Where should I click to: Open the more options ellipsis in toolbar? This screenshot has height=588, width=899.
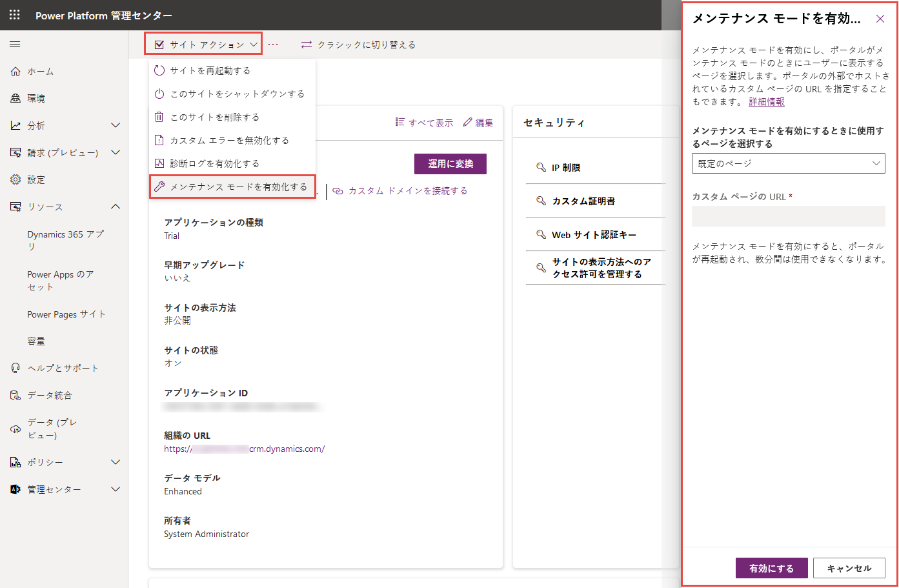click(273, 45)
